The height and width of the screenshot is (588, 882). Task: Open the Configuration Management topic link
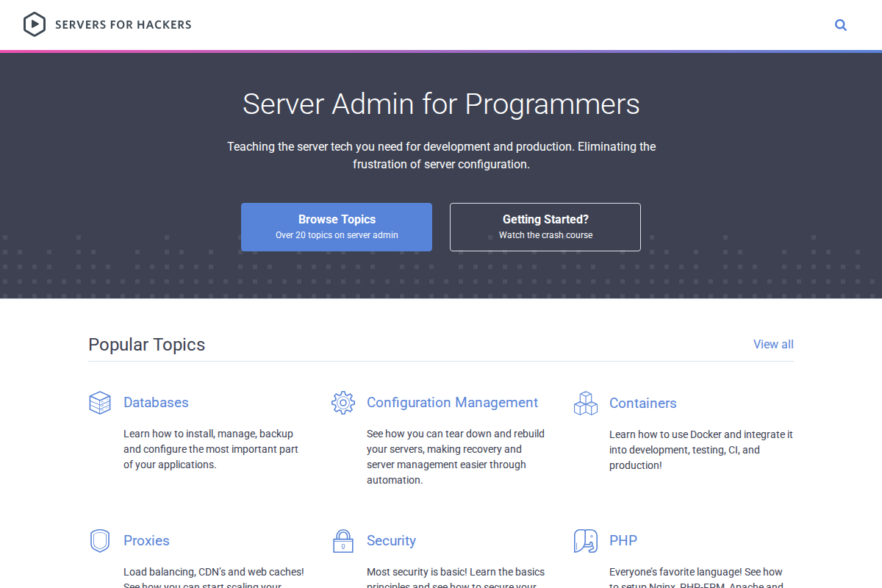[452, 402]
